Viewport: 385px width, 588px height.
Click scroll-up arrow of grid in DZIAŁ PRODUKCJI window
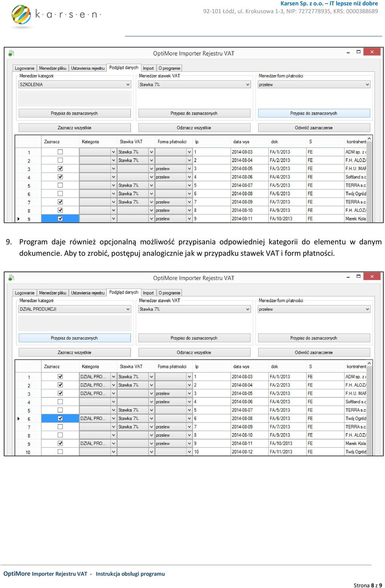369,363
